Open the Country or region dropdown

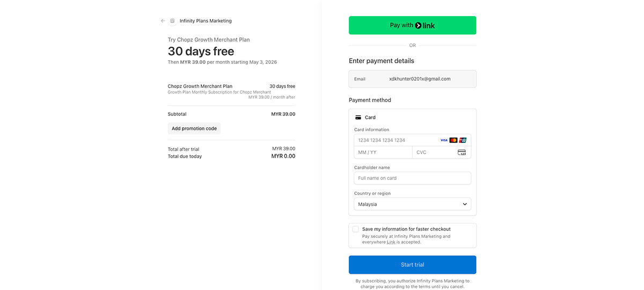tap(412, 204)
